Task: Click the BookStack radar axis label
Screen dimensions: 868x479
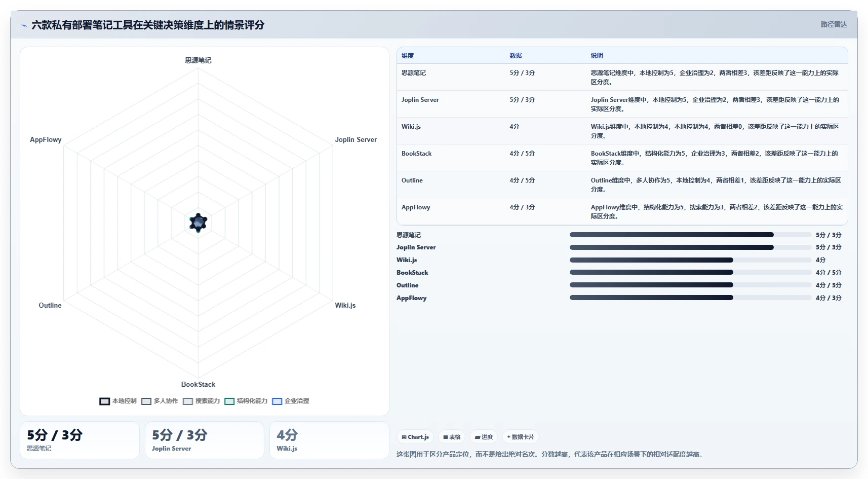Action: pyautogui.click(x=198, y=384)
